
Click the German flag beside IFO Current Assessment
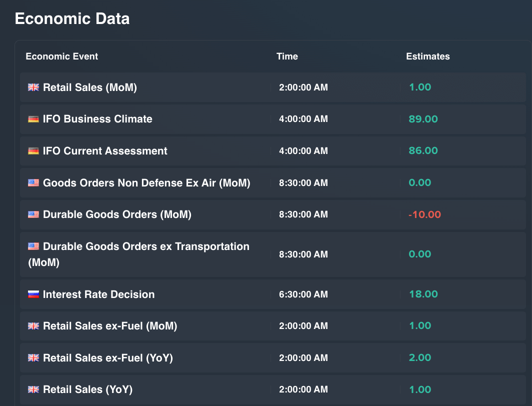pyautogui.click(x=33, y=151)
